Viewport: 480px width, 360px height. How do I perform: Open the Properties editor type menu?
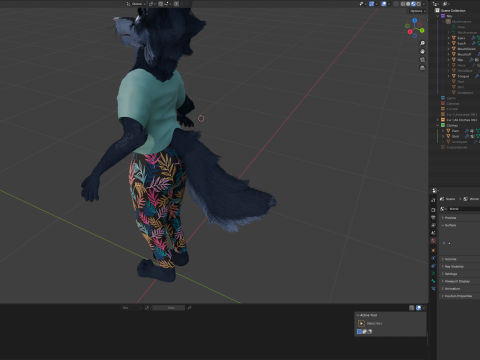435,191
